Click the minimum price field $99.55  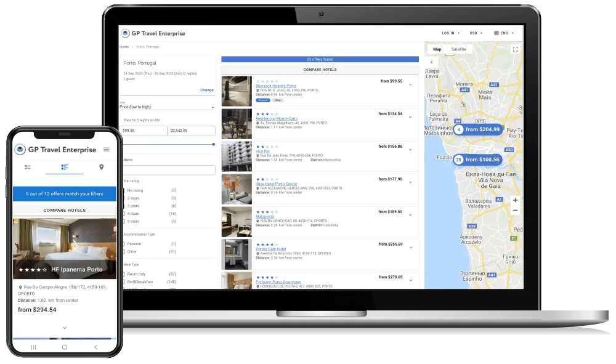(x=144, y=131)
